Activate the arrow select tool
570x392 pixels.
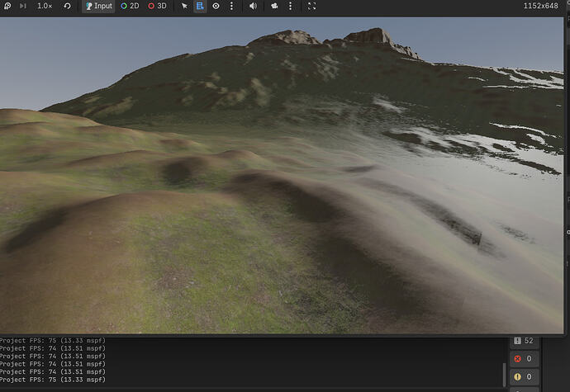184,6
